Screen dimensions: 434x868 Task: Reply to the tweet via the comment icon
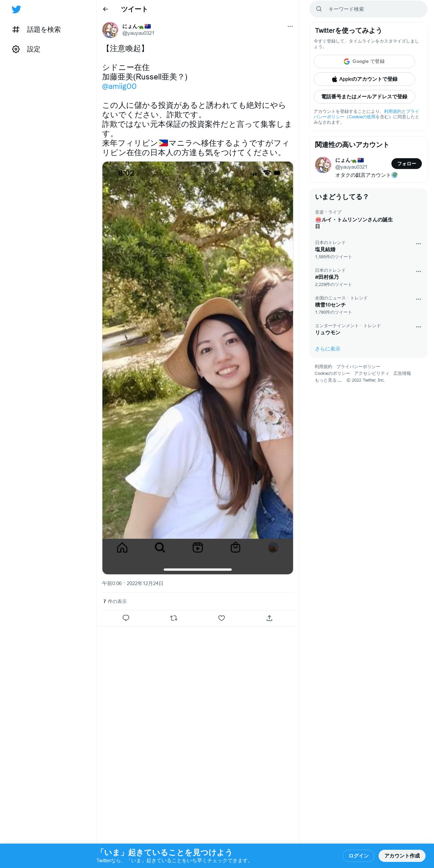pyautogui.click(x=126, y=618)
